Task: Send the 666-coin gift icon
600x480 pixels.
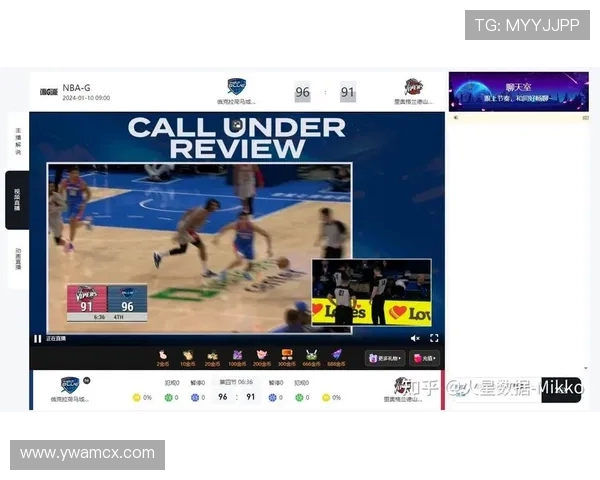Action: [312, 354]
